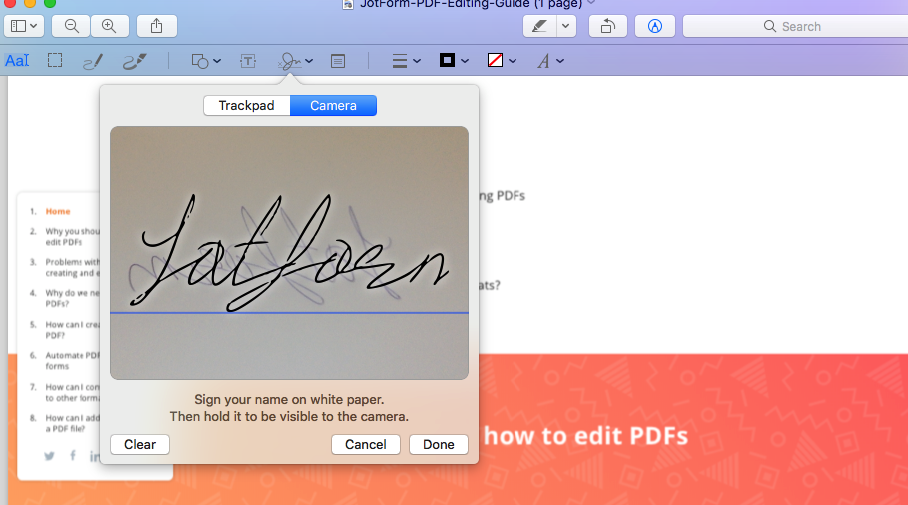Click the Facebook share icon
Image resolution: width=908 pixels, height=505 pixels.
[x=73, y=456]
